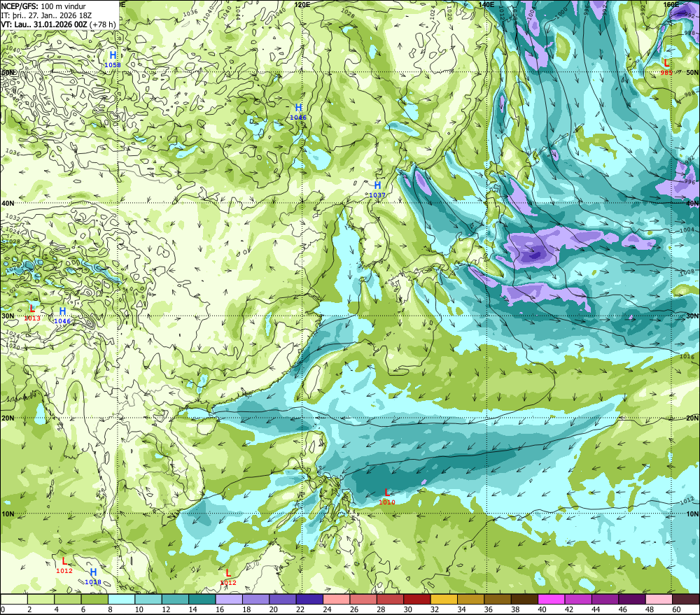
Task: Click the L 1010 low-pressure marker
Action: click(x=387, y=496)
